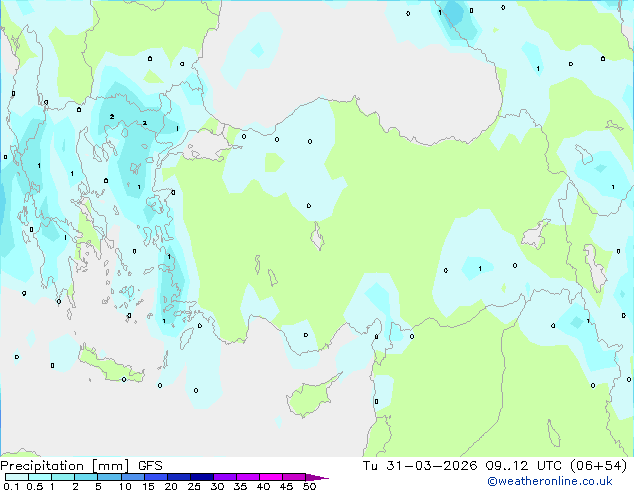The width and height of the screenshot is (634, 490).
Task: Click the date "Tu 31-03-2026"
Action: click(420, 466)
